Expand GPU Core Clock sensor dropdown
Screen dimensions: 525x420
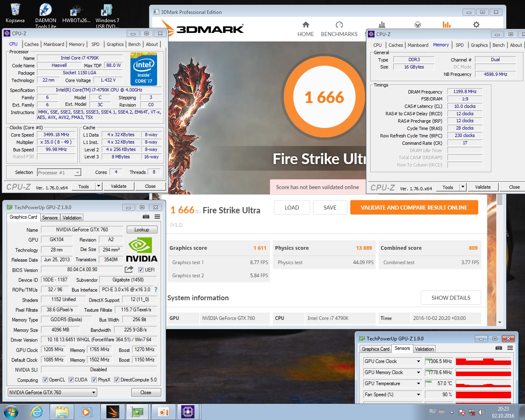pyautogui.click(x=418, y=361)
